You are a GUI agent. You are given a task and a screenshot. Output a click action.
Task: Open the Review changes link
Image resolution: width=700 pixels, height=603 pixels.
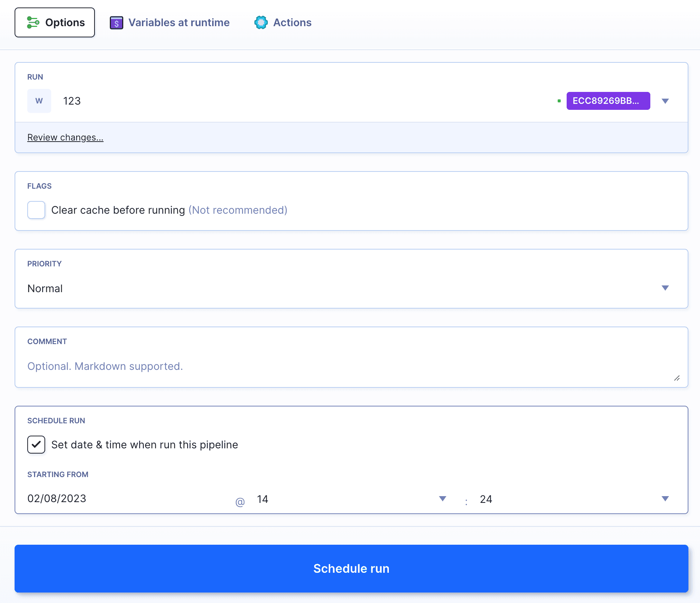(x=65, y=137)
